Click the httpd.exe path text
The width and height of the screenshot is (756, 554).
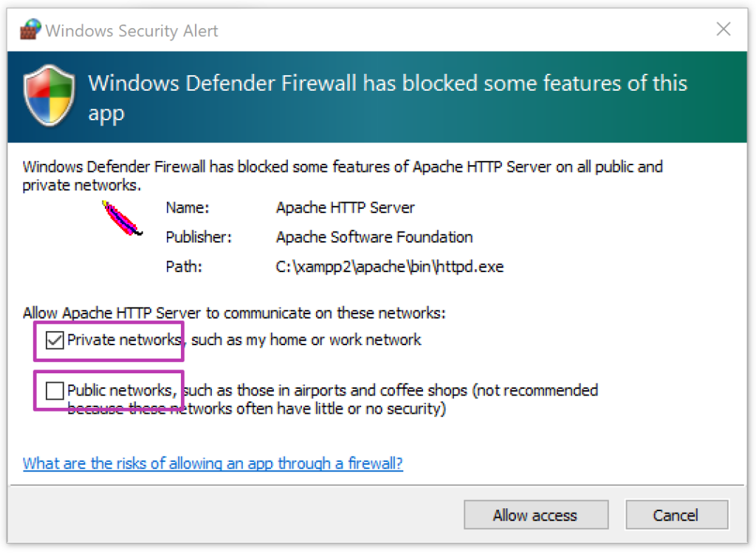[x=389, y=266]
